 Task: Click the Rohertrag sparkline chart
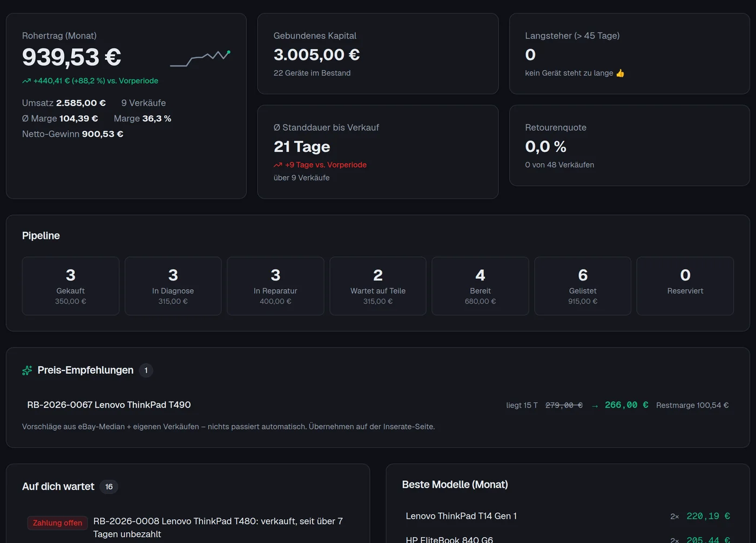point(200,58)
